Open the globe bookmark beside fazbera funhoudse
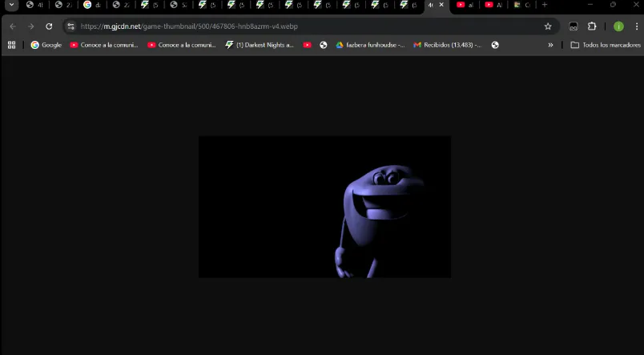Viewport: 644px width, 355px height. pos(324,45)
